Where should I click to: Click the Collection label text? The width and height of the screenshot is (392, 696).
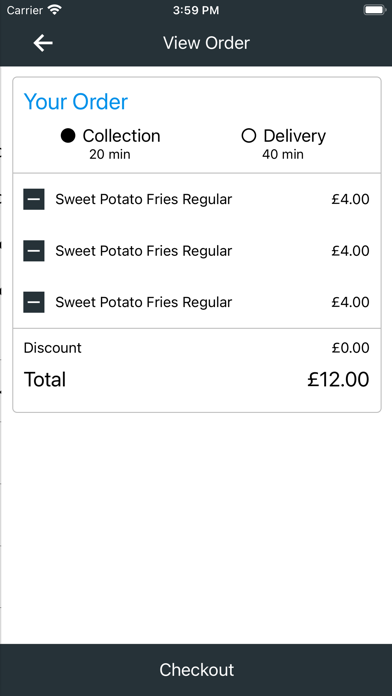121,136
